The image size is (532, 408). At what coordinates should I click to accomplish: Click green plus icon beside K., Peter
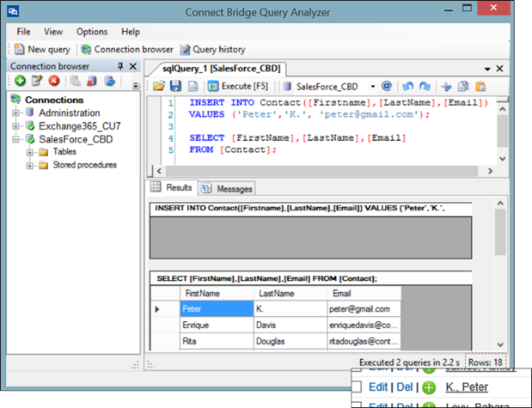click(x=429, y=387)
